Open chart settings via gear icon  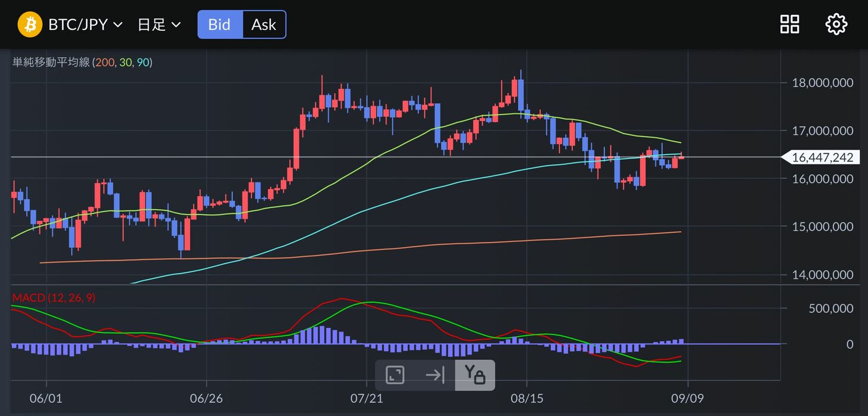(836, 24)
